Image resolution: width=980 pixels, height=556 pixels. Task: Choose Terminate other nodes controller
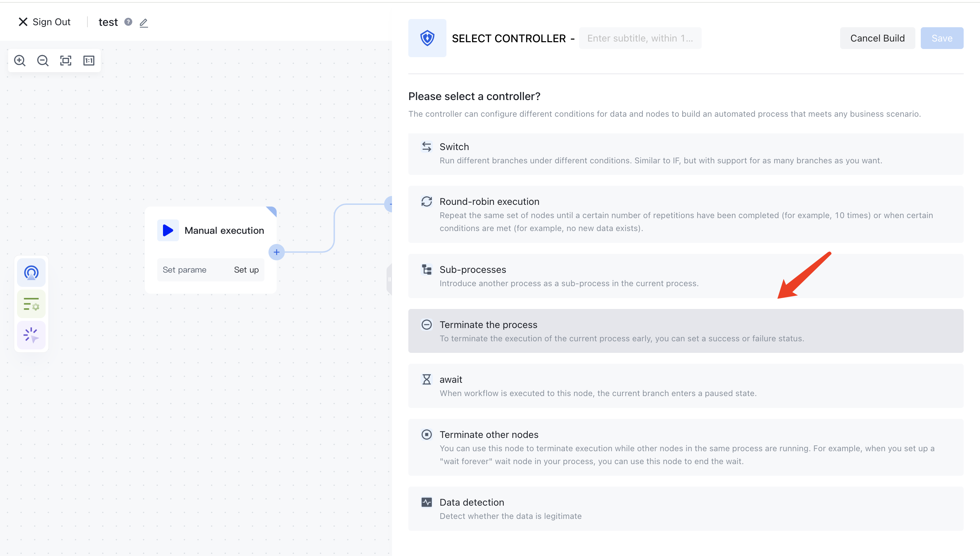[x=685, y=447]
